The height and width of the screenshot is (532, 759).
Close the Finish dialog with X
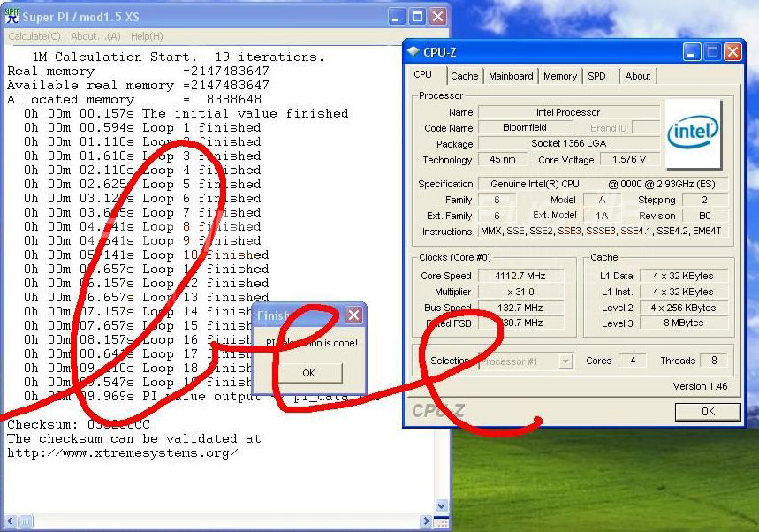(353, 315)
